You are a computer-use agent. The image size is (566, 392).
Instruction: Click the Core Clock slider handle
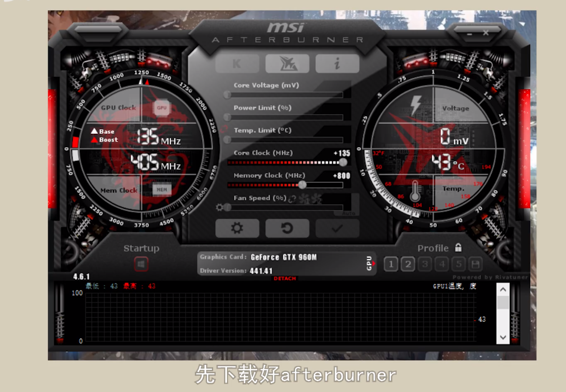click(343, 162)
